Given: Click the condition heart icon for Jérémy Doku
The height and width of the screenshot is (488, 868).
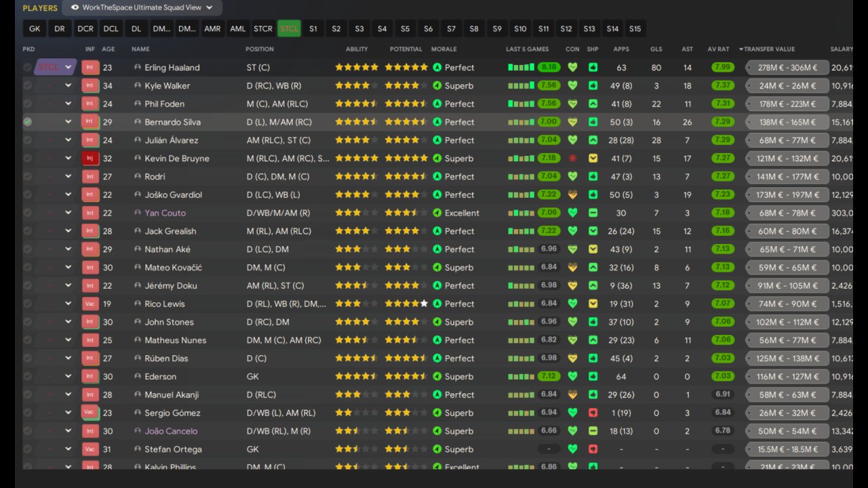Looking at the screenshot, I should [572, 285].
